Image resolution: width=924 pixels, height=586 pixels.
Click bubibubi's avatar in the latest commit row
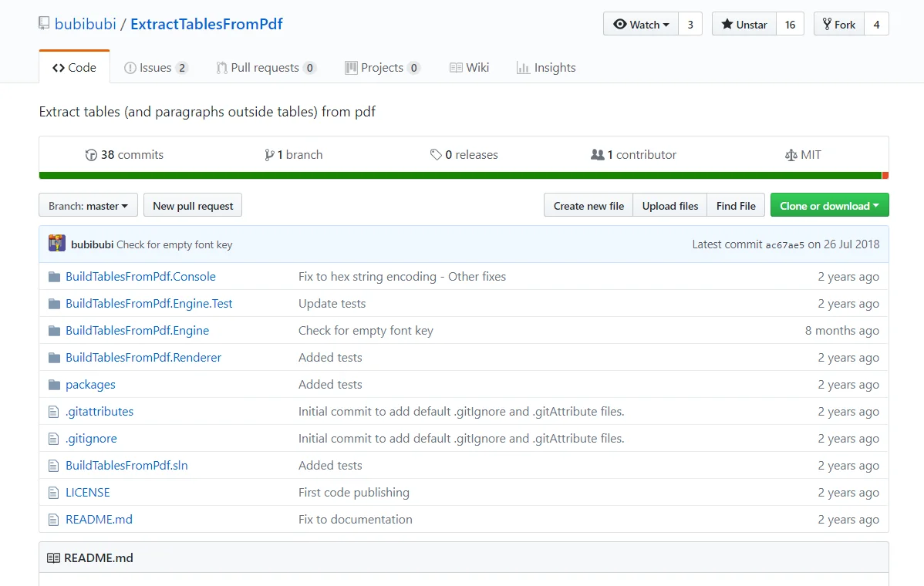pos(57,243)
